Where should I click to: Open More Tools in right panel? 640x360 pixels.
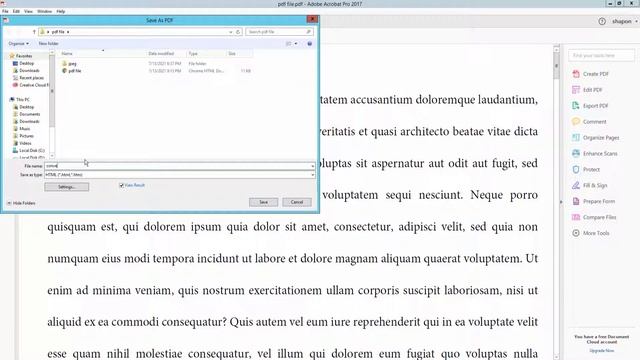pos(591,233)
